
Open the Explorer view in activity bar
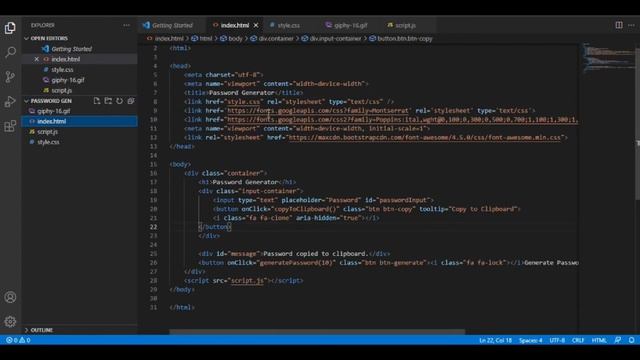[x=10, y=28]
